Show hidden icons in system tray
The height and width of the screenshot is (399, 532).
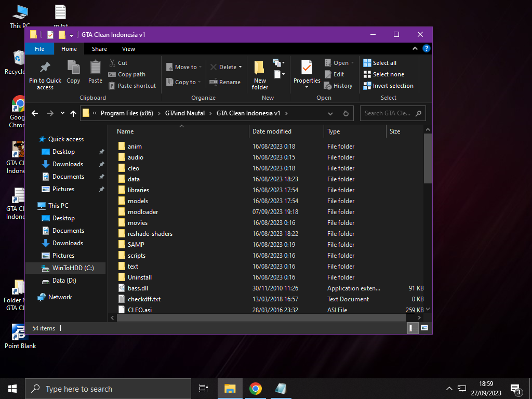tap(449, 389)
